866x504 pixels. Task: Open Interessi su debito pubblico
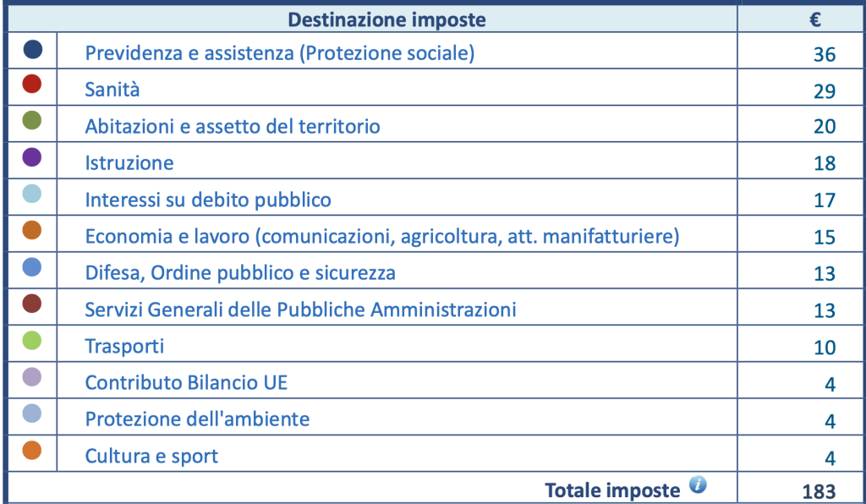coord(208,200)
